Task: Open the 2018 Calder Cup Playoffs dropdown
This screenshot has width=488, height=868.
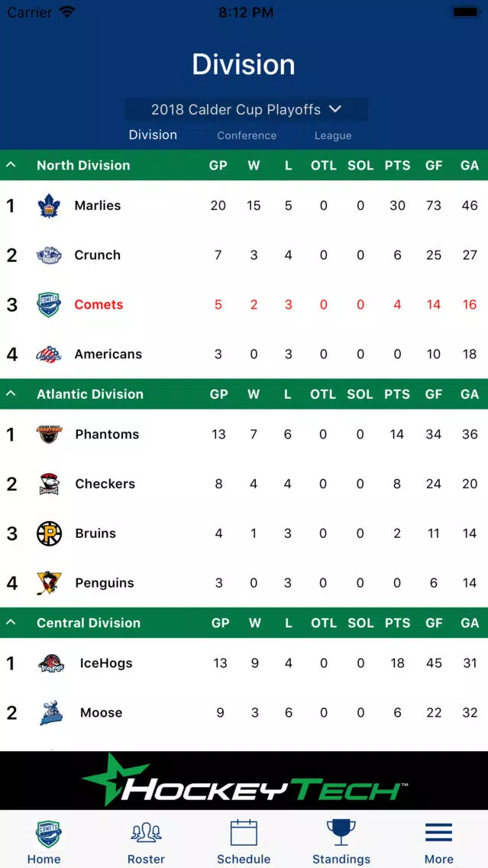Action: pyautogui.click(x=246, y=109)
